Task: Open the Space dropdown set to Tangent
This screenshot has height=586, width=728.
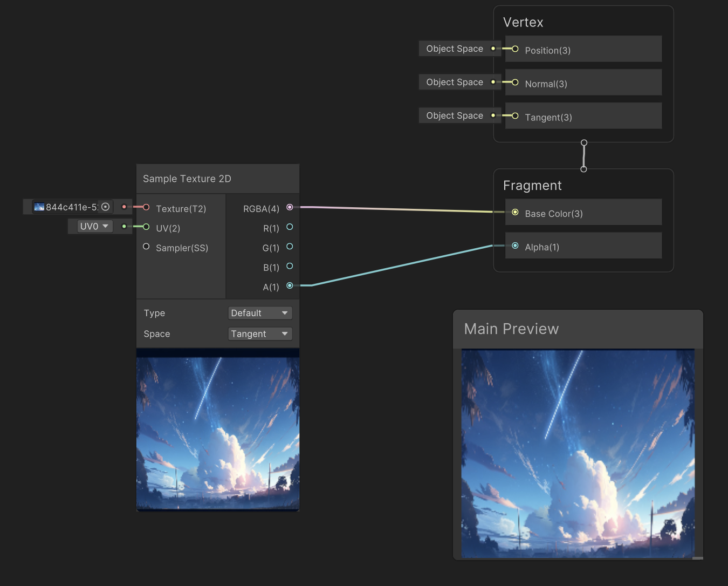Action: click(x=260, y=334)
